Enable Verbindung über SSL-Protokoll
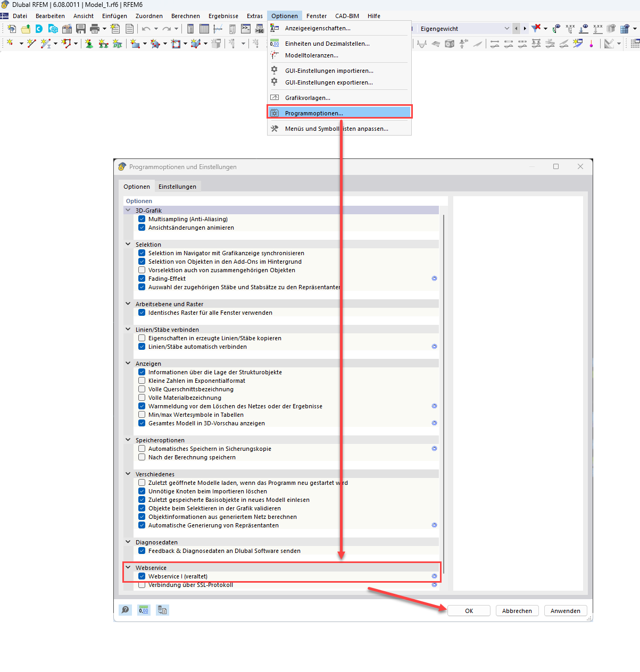 (142, 585)
